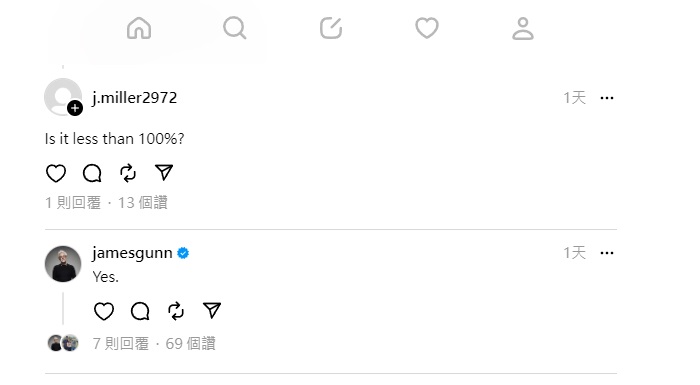Viewport: 700px width, 385px height.
Task: Open the Search magnifier icon
Action: (235, 28)
